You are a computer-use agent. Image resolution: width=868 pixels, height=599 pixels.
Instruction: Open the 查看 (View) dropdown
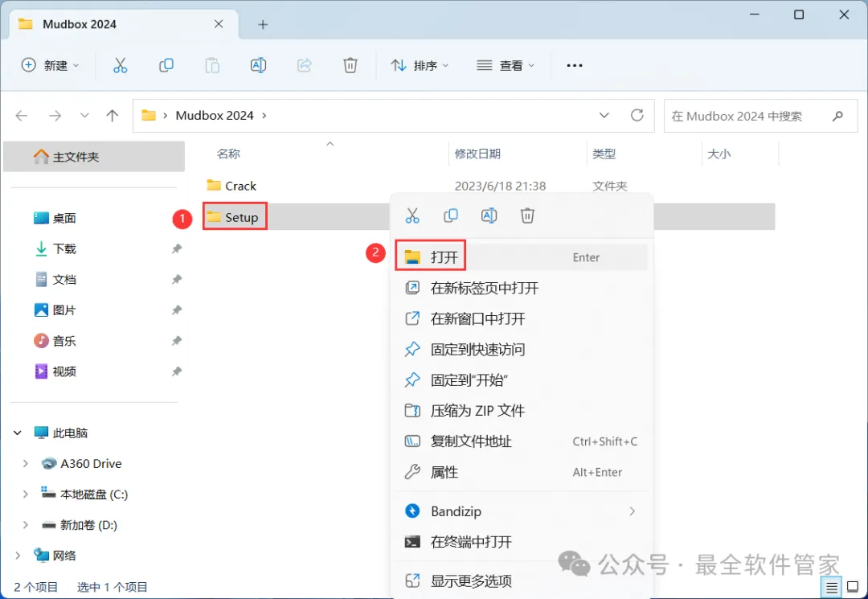coord(506,65)
